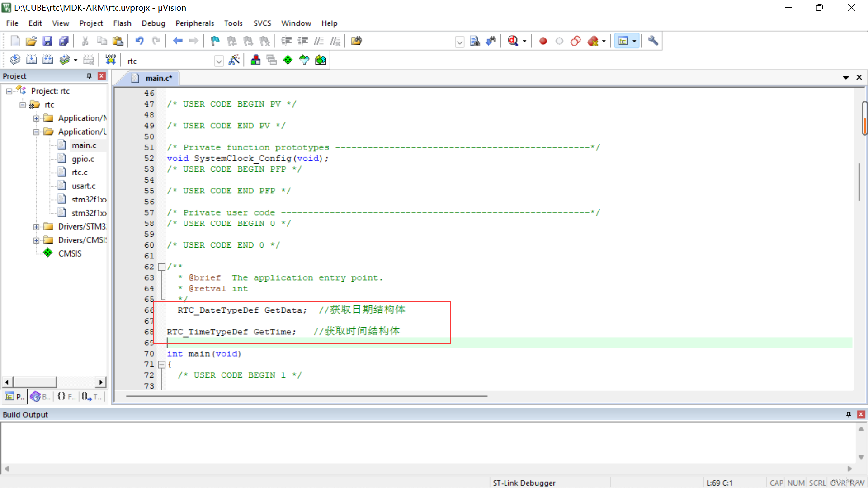Open Pack Installer icon

321,60
